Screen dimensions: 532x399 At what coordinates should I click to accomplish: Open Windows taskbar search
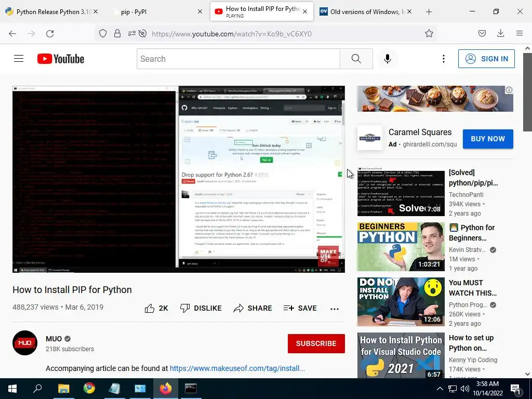(37, 389)
